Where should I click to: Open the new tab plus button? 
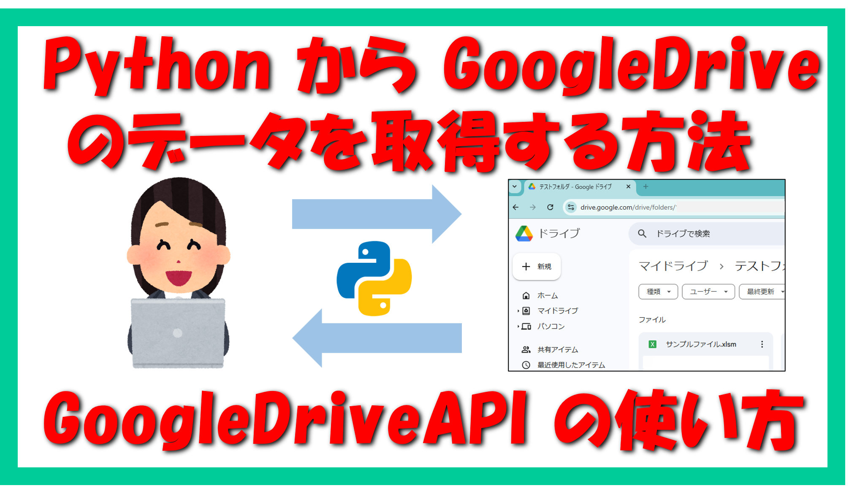click(x=646, y=186)
